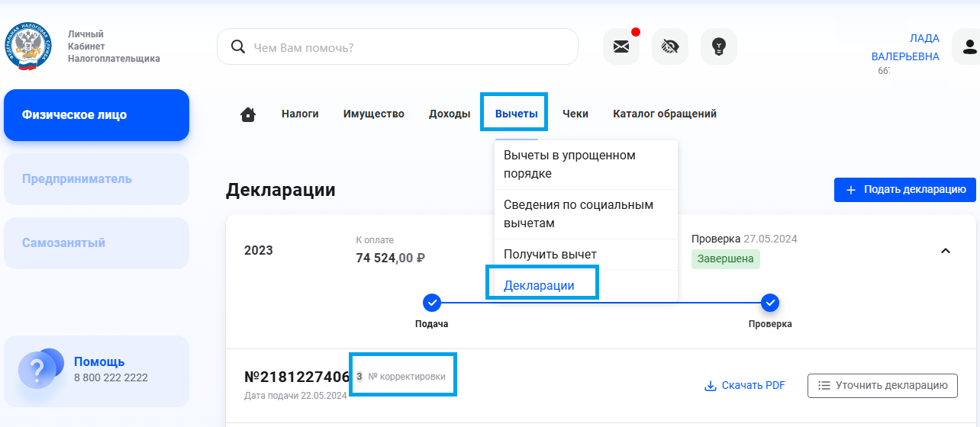Select Сведения по социальным вычетам
Image resolution: width=980 pixels, height=427 pixels.
[578, 214]
